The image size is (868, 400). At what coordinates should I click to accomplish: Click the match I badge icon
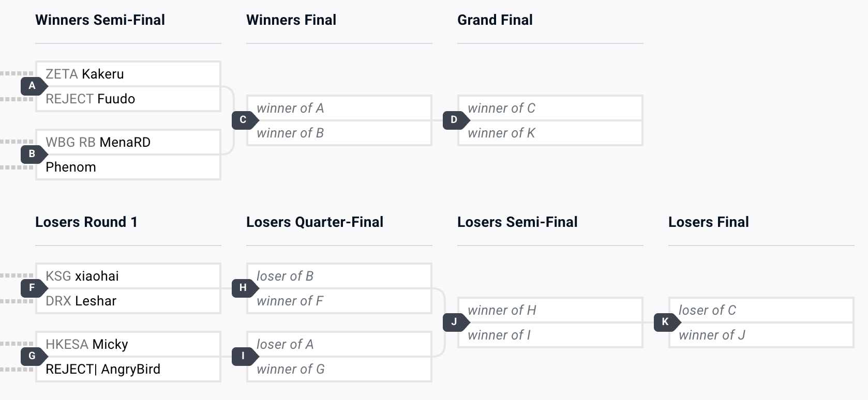pos(244,356)
